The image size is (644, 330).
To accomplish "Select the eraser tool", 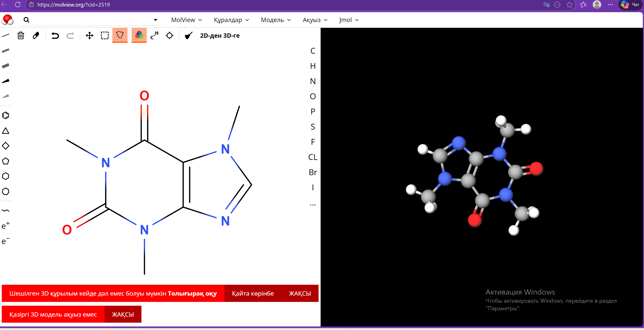I will point(36,35).
